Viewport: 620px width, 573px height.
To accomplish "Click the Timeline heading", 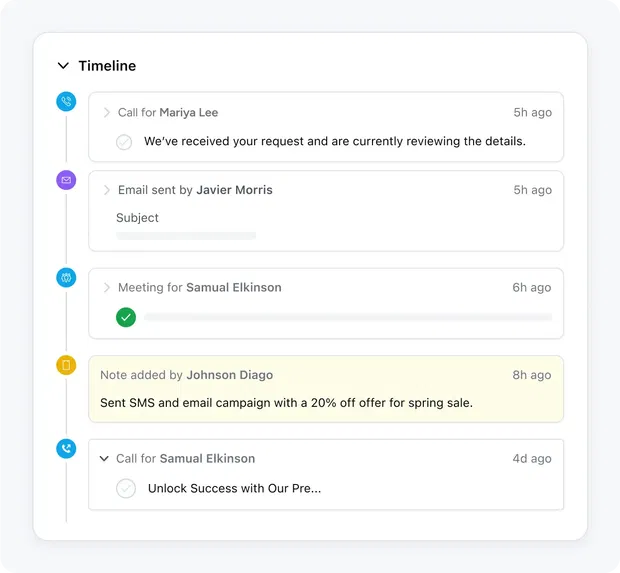I will pyautogui.click(x=107, y=66).
